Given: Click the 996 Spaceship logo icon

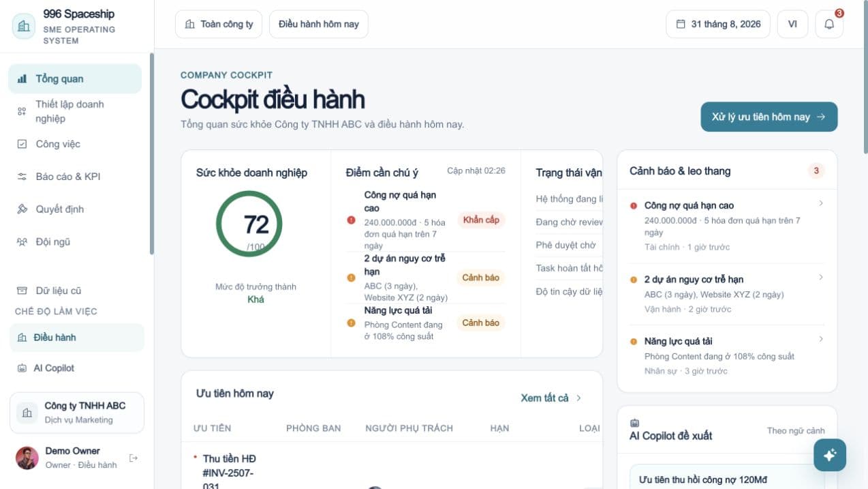Looking at the screenshot, I should coord(24,26).
